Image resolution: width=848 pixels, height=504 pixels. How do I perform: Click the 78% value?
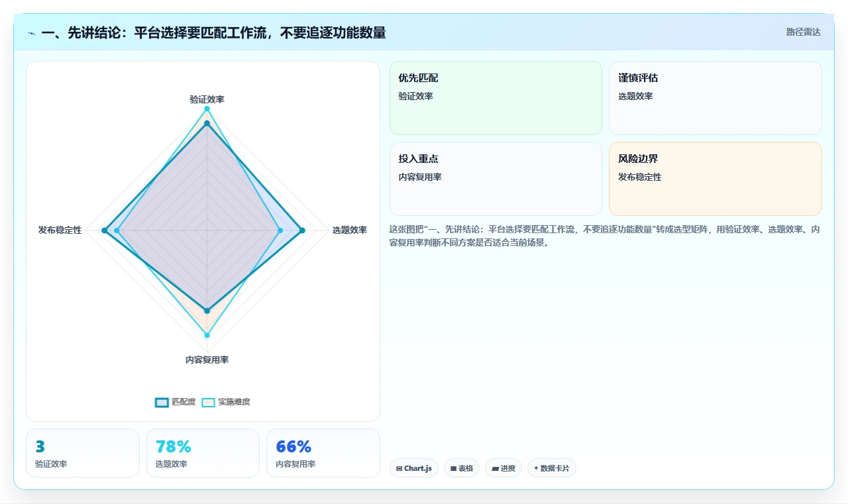[174, 446]
